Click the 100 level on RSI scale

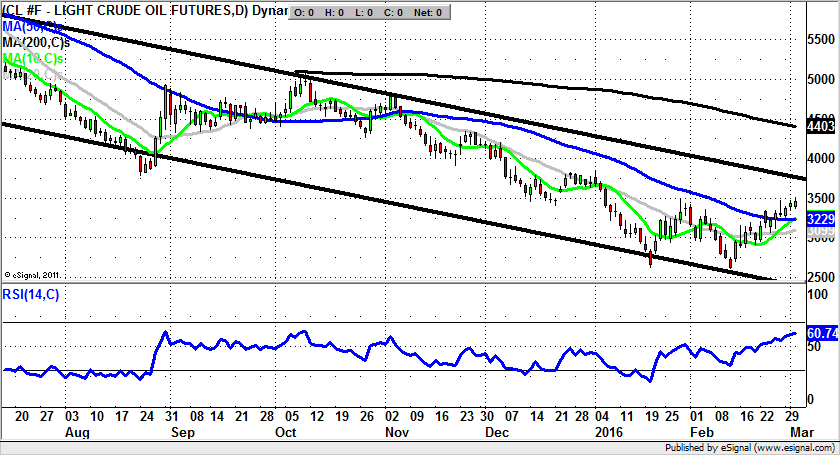point(814,296)
